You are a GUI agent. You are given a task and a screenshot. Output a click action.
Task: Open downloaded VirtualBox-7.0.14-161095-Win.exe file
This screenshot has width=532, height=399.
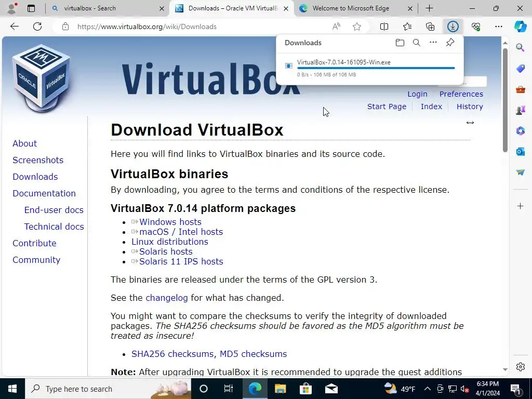(x=344, y=62)
